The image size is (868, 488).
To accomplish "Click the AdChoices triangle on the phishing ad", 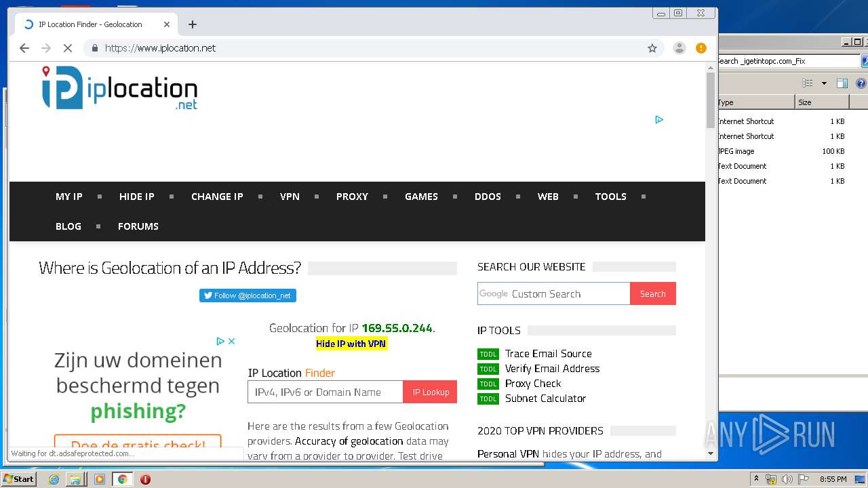I will tap(220, 341).
